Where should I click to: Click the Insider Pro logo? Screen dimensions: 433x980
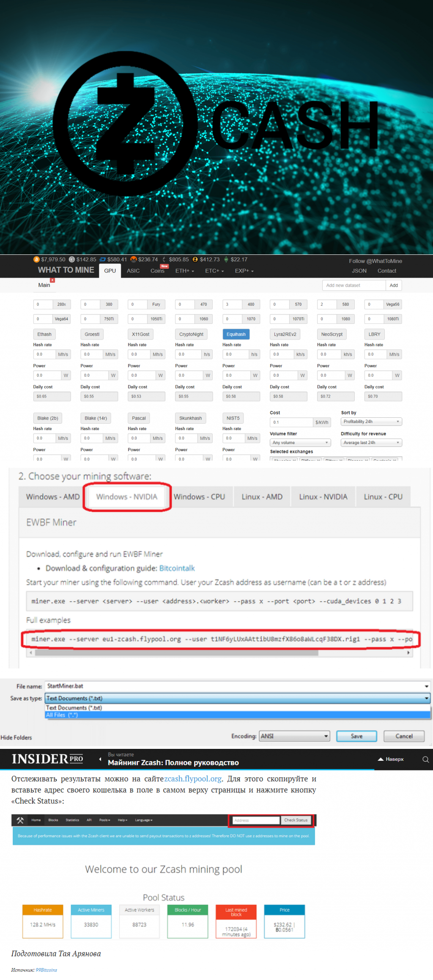point(47,759)
